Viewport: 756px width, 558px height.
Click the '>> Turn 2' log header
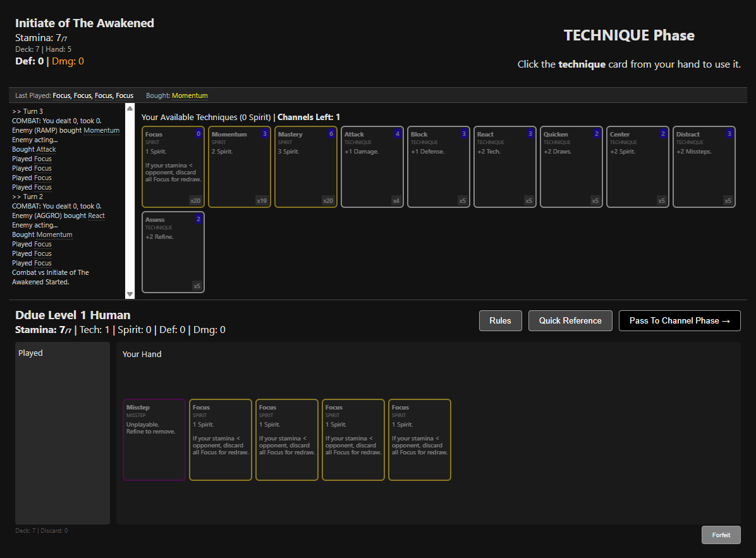(x=27, y=197)
